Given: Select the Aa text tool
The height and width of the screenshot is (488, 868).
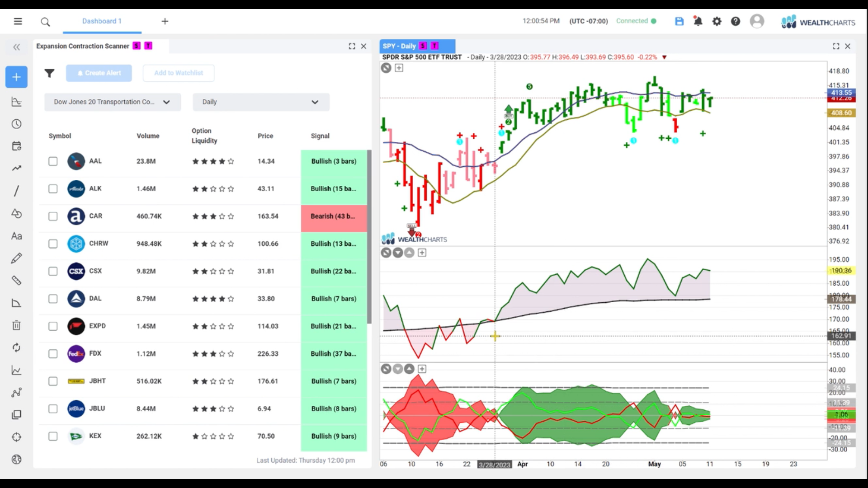Looking at the screenshot, I should click(x=16, y=236).
